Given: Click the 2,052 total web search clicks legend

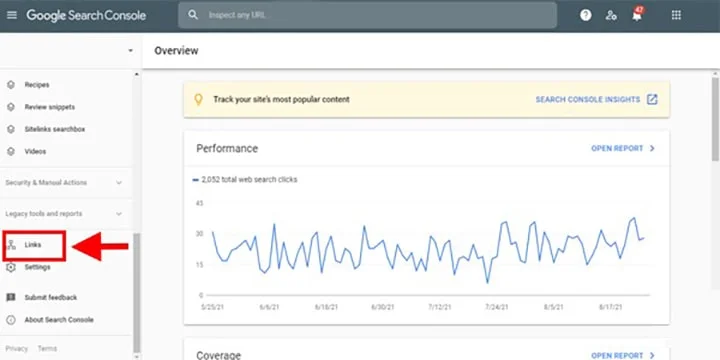Looking at the screenshot, I should point(245,180).
